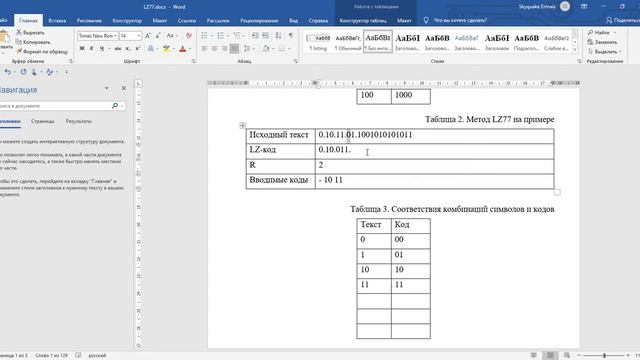Open the Выделить (Select) dropdown

604,52
